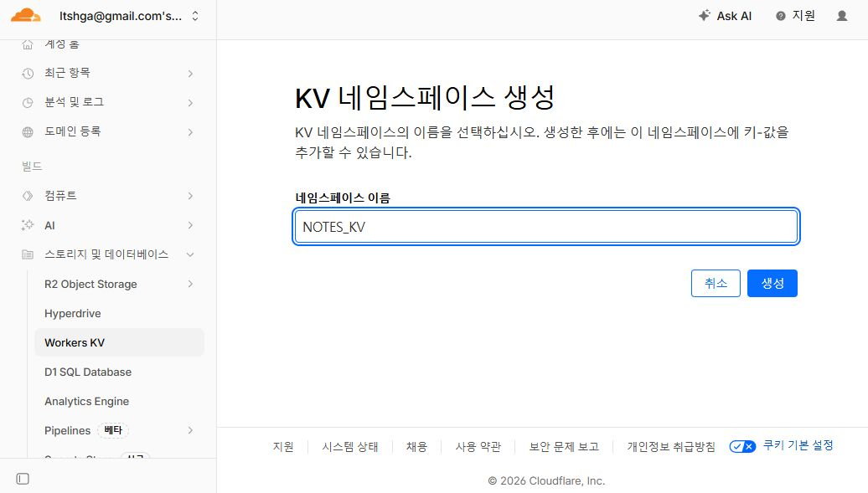
Task: Open 쿠키 기본 설정 link
Action: (798, 445)
